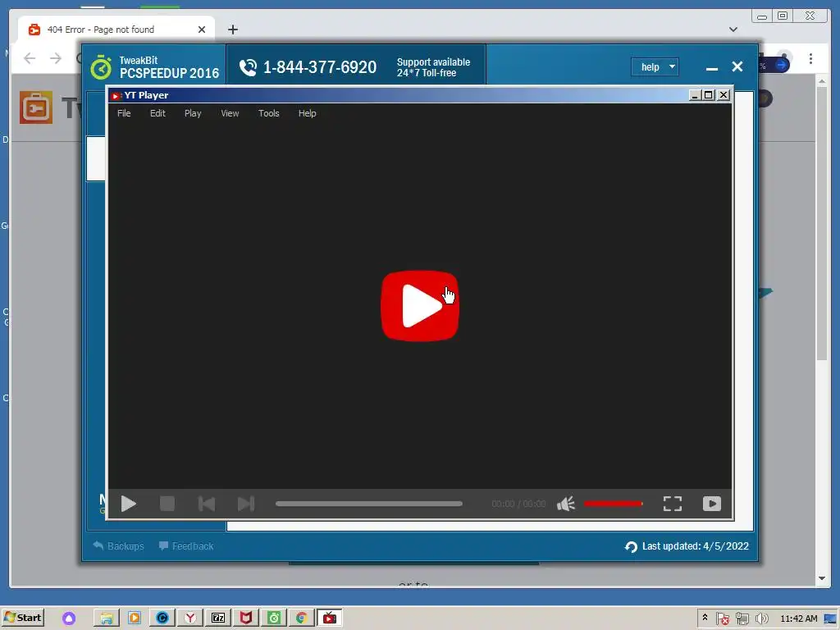The height and width of the screenshot is (630, 840).
Task: Click the 1-844-377-6920 phone number
Action: tap(320, 67)
